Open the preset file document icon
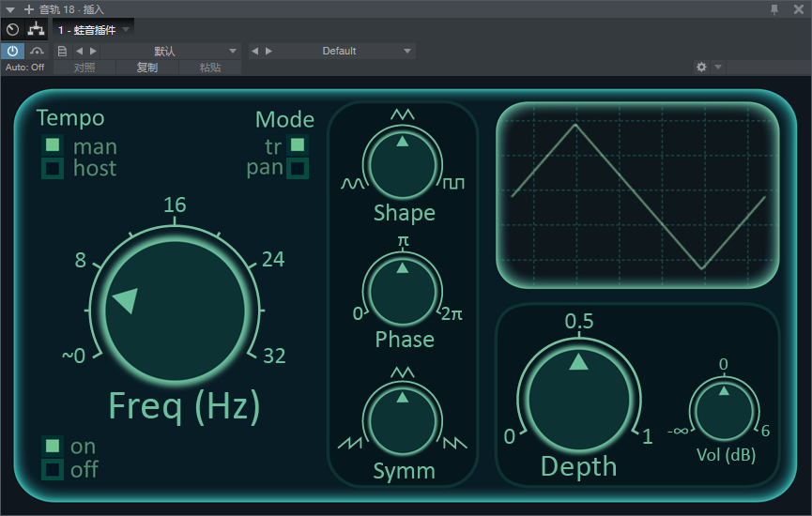The height and width of the screenshot is (516, 812). pos(62,51)
